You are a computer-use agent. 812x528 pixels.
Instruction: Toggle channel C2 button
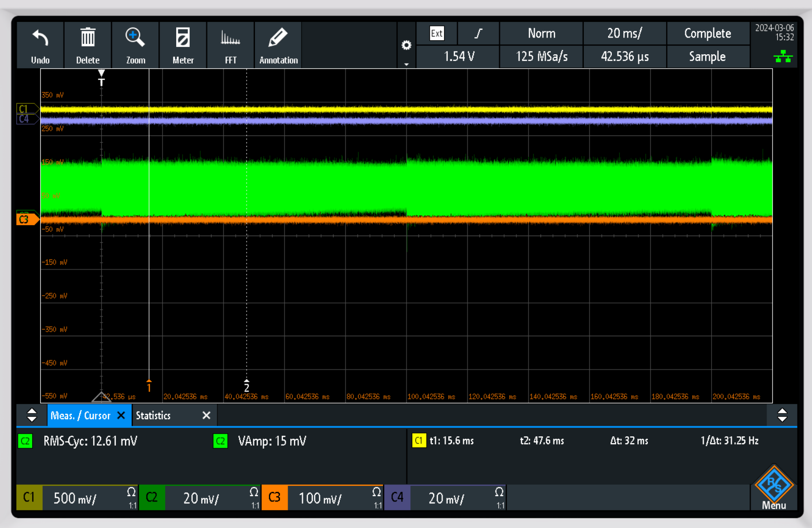tap(152, 498)
